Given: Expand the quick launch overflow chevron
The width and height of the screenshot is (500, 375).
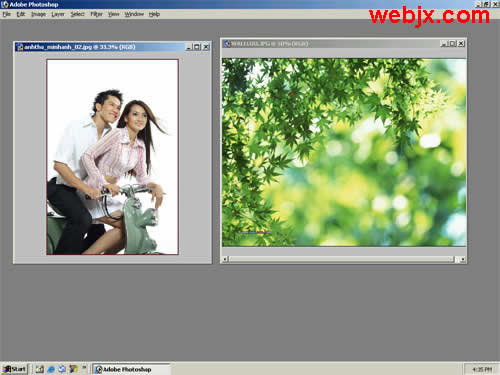Looking at the screenshot, I should pyautogui.click(x=84, y=367).
